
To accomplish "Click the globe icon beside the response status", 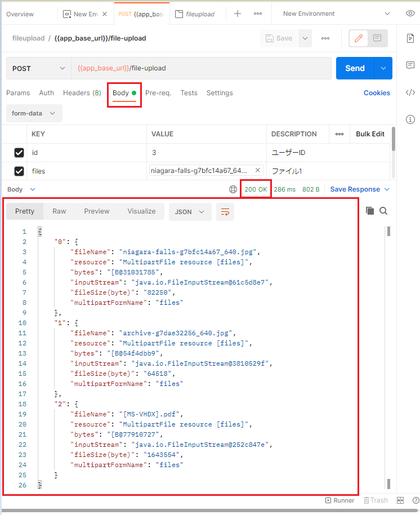I will pos(233,189).
